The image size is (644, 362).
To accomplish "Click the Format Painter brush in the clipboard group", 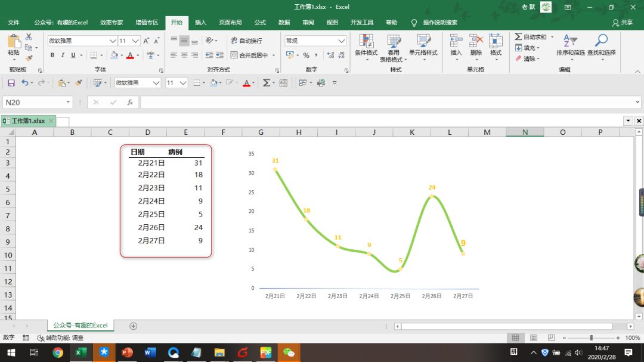I will click(29, 58).
